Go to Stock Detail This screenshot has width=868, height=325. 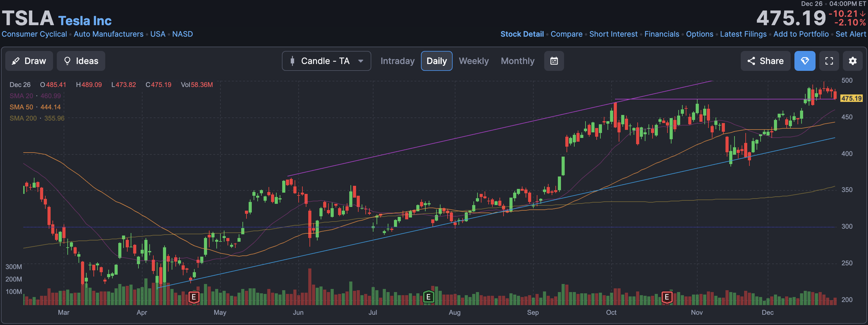pyautogui.click(x=522, y=34)
